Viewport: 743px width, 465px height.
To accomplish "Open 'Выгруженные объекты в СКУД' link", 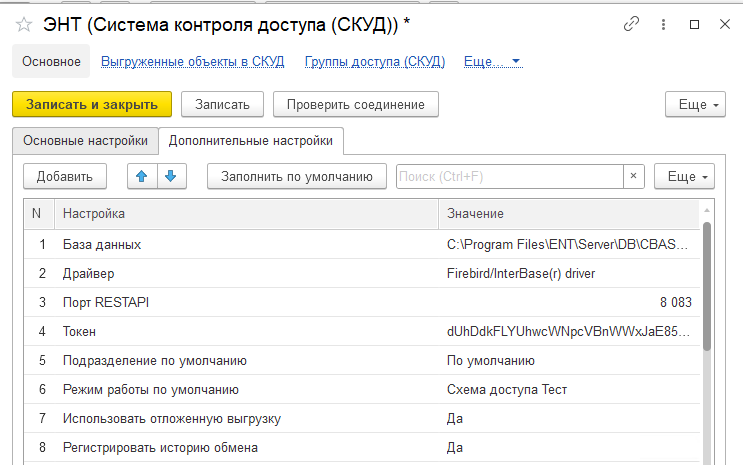I will pyautogui.click(x=193, y=62).
